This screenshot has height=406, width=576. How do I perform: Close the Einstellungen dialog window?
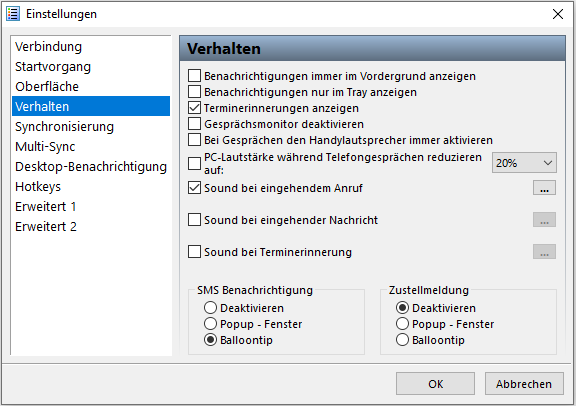[558, 14]
